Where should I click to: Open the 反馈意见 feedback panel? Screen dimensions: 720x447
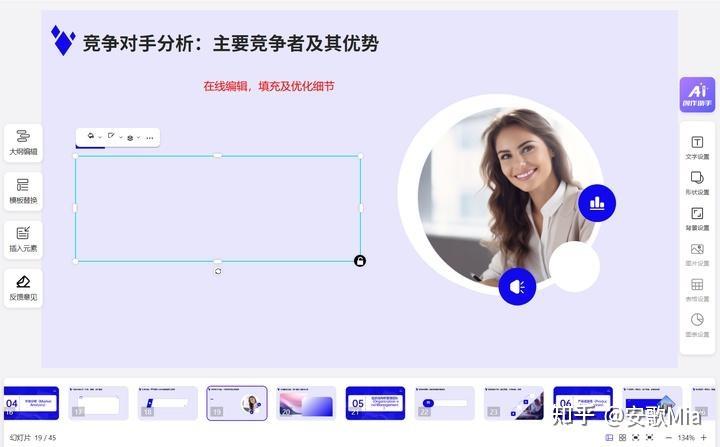point(23,289)
